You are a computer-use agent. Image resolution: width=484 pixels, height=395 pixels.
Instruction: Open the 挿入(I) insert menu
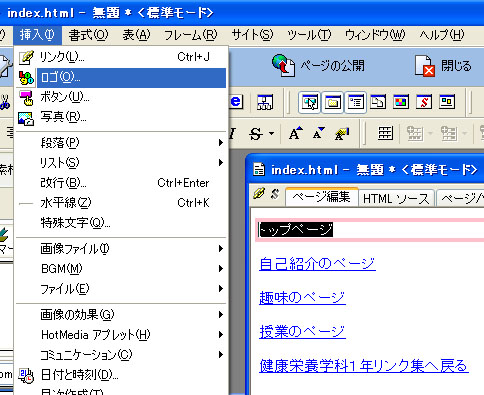[37, 35]
